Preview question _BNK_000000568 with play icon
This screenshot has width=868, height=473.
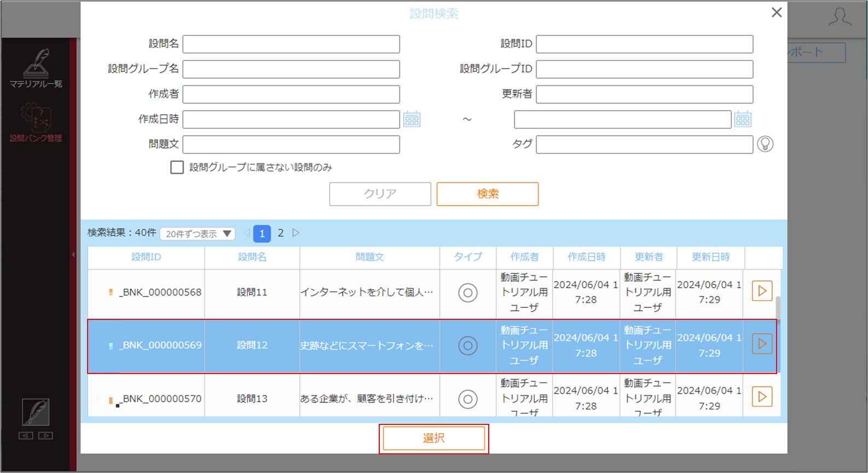762,291
